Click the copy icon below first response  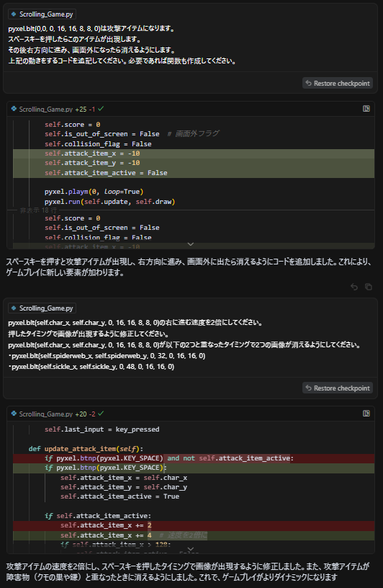pos(369,287)
